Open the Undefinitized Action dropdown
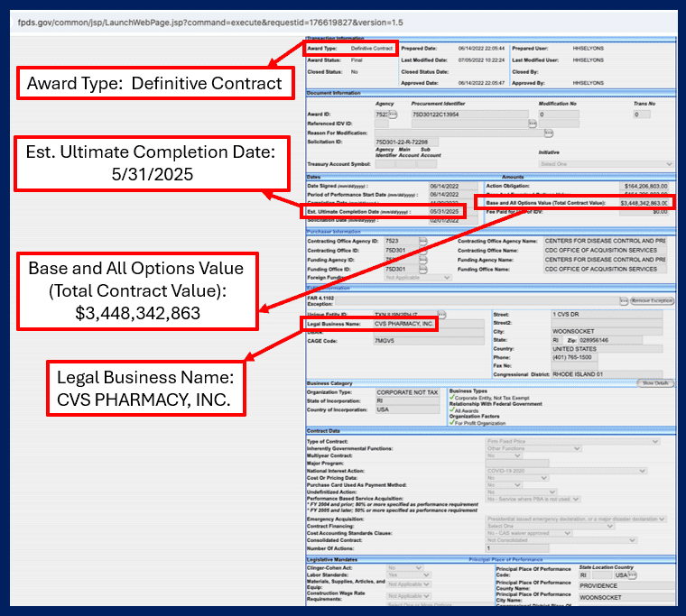The image size is (686, 616). tap(521, 492)
